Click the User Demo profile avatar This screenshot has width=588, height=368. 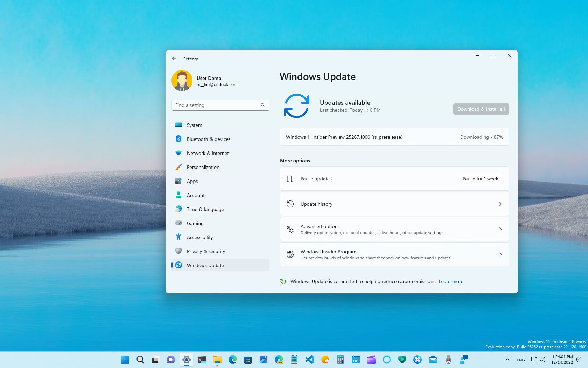click(x=182, y=81)
